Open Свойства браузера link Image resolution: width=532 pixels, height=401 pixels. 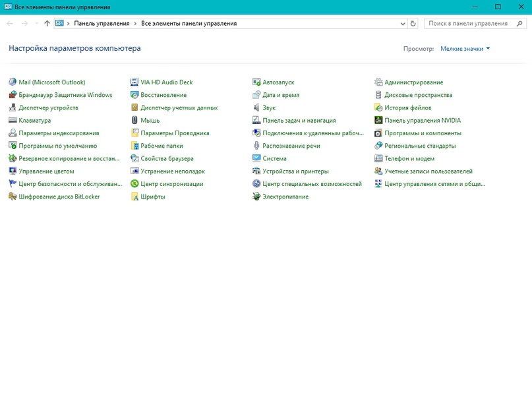tap(167, 158)
